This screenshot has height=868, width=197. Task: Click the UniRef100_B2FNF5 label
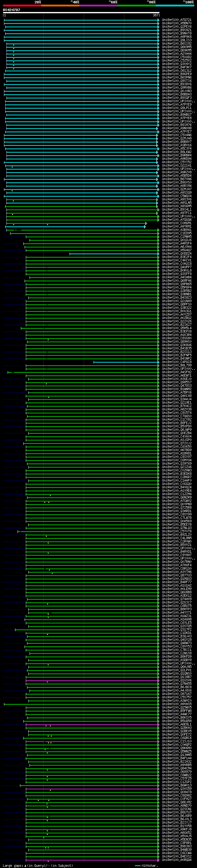177,355
